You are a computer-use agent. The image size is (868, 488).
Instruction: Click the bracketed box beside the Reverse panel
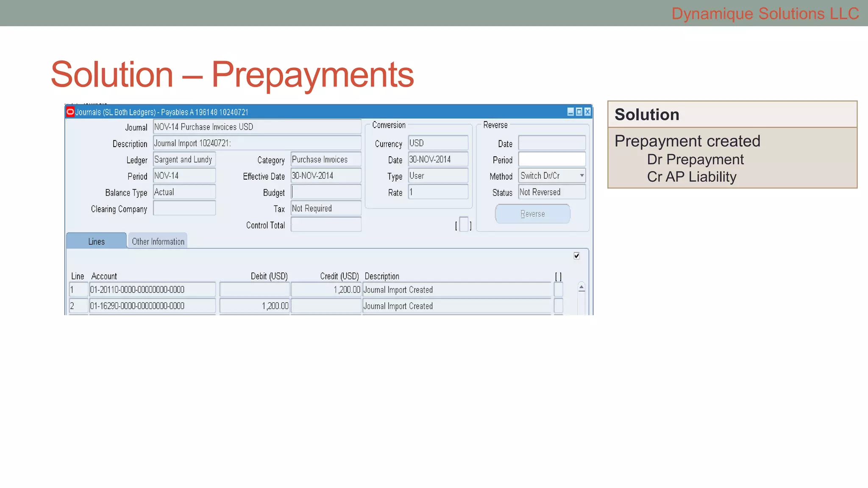[x=464, y=225]
